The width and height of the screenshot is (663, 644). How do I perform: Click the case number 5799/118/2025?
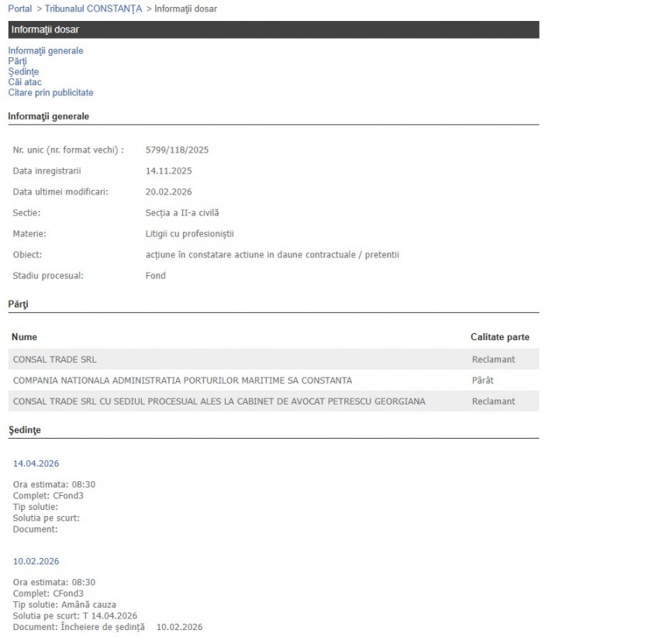coord(177,150)
